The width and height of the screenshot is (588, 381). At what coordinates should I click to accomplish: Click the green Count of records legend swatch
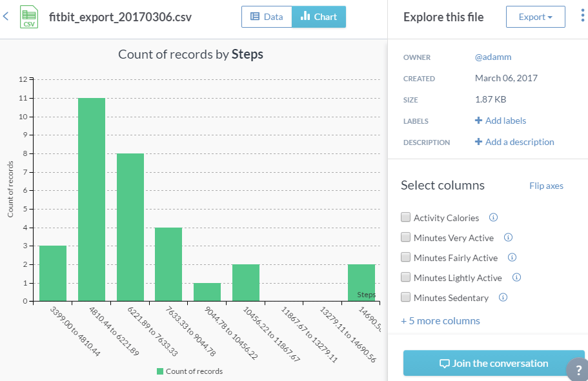click(159, 371)
